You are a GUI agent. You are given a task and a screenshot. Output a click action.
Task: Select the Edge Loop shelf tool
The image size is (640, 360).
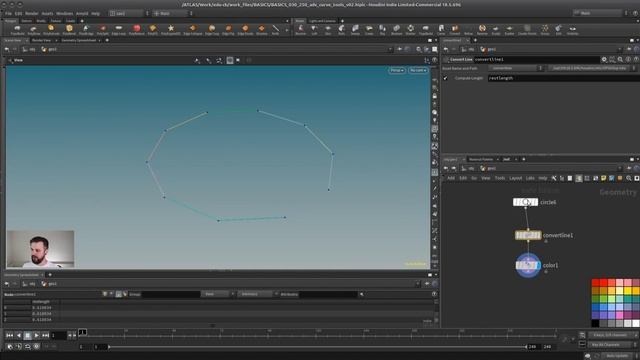[x=118, y=29]
